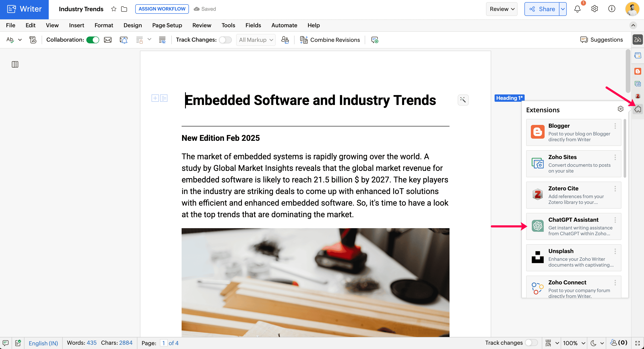644x349 pixels.
Task: Click the ChatGPT Assistant extension icon
Action: tap(538, 226)
